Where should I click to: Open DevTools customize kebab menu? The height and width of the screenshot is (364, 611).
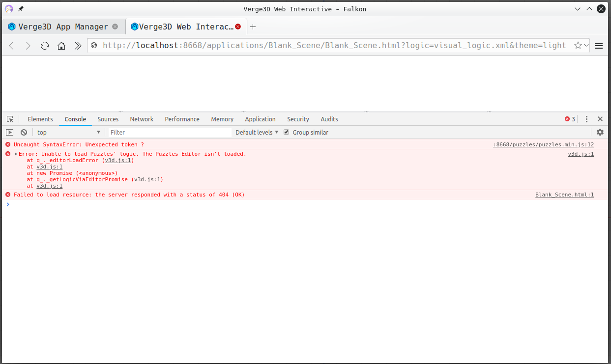pos(586,119)
